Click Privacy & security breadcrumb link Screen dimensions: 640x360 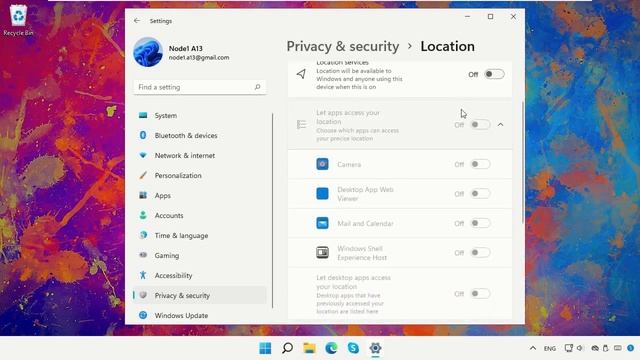pos(342,47)
